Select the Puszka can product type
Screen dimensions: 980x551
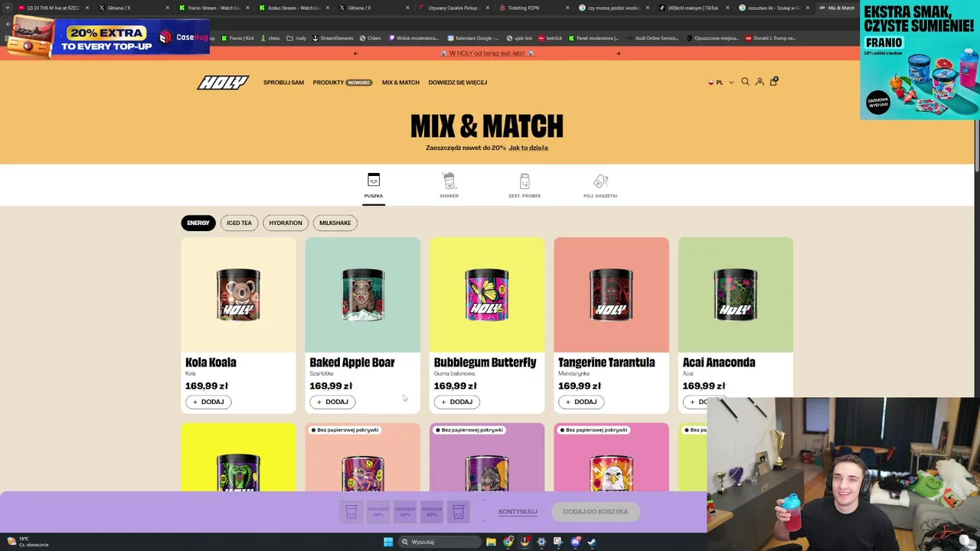coord(374,186)
